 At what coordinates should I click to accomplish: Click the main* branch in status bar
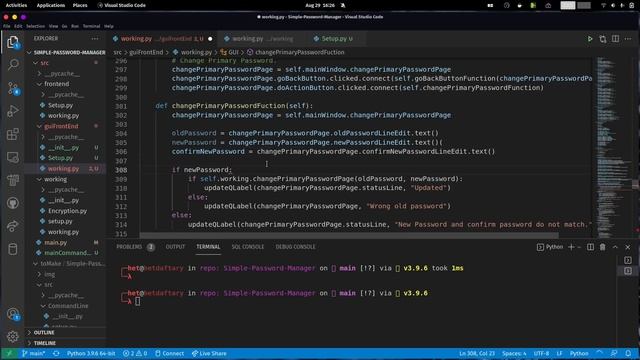33,353
